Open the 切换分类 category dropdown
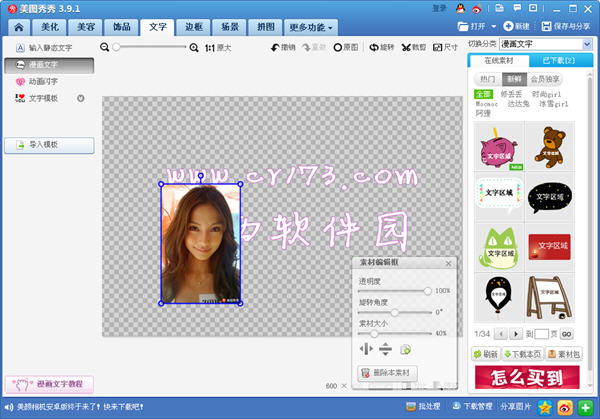 (x=546, y=44)
